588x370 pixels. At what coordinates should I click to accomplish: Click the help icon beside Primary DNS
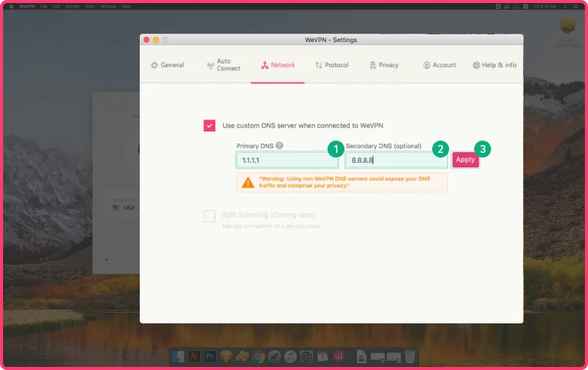coord(279,145)
